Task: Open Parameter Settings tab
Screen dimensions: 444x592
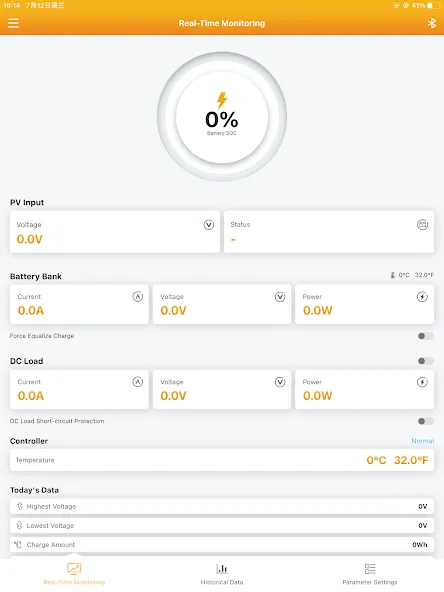Action: coord(370,574)
